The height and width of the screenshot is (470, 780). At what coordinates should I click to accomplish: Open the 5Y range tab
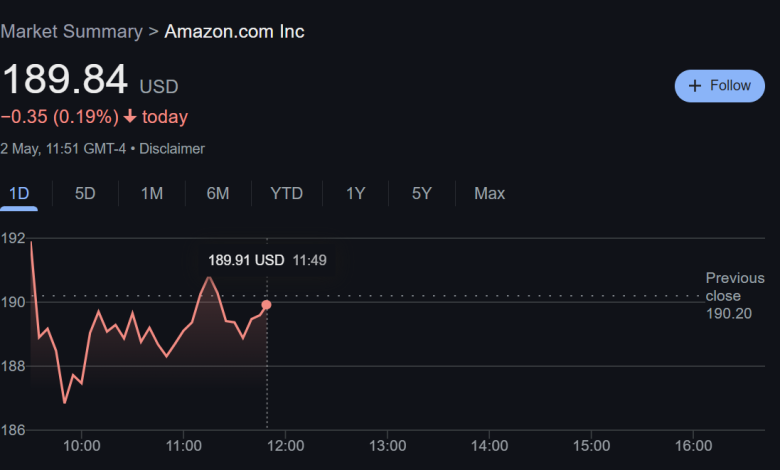pos(422,193)
